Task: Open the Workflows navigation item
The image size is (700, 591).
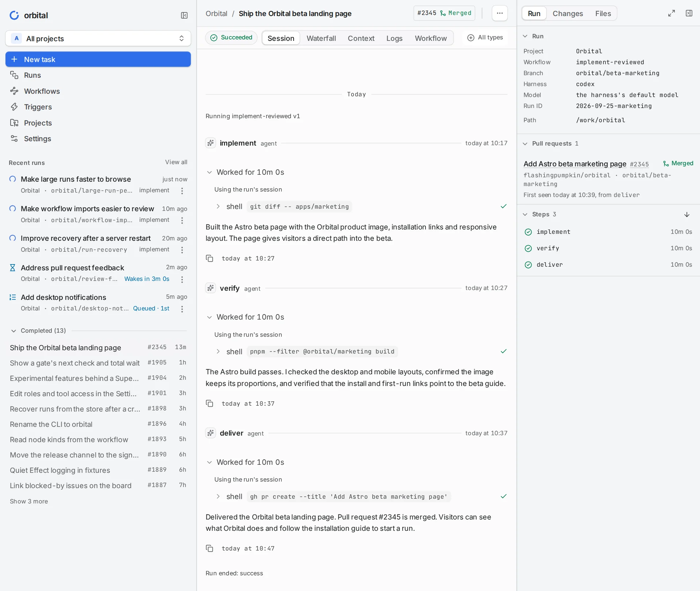Action: (x=98, y=91)
